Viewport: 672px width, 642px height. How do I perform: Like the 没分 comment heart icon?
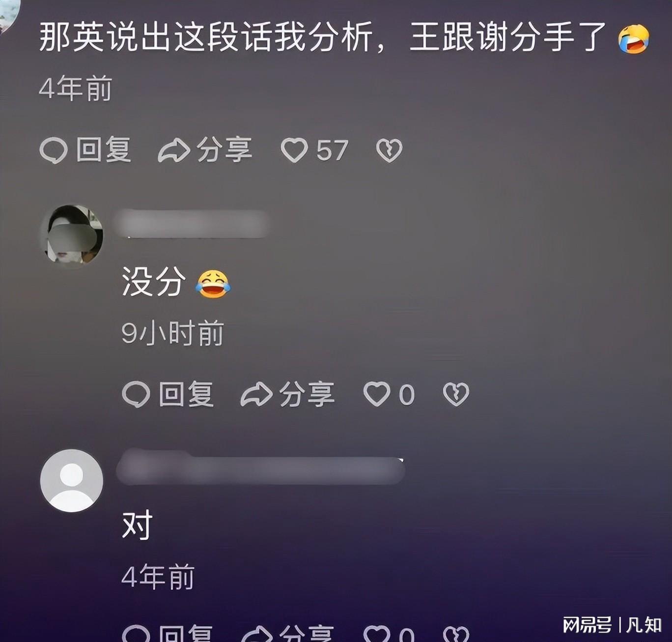(377, 394)
